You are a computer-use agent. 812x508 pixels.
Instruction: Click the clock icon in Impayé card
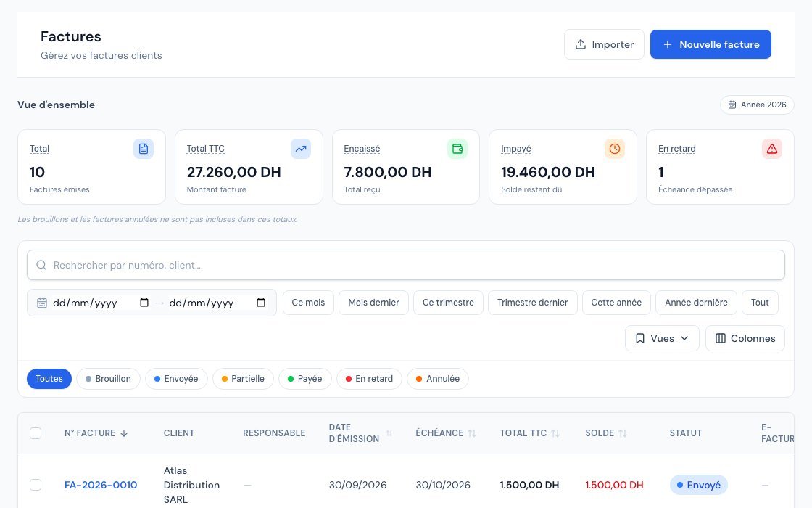coord(615,149)
